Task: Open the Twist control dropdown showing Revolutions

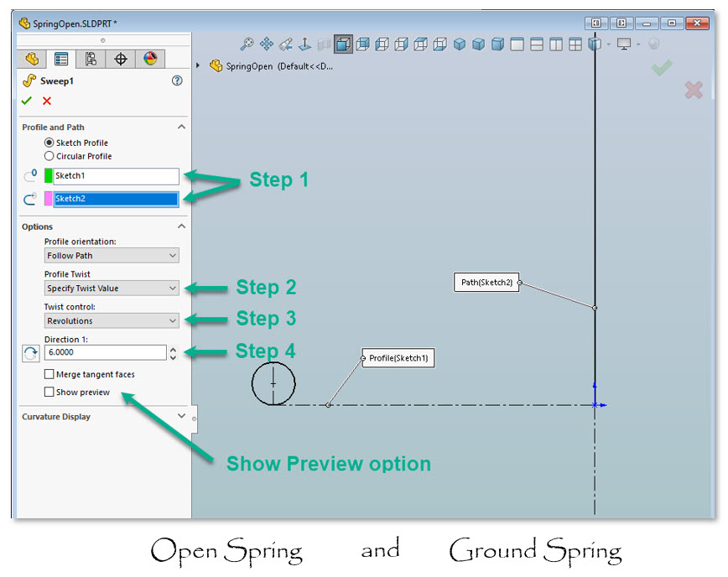Action: pyautogui.click(x=112, y=320)
